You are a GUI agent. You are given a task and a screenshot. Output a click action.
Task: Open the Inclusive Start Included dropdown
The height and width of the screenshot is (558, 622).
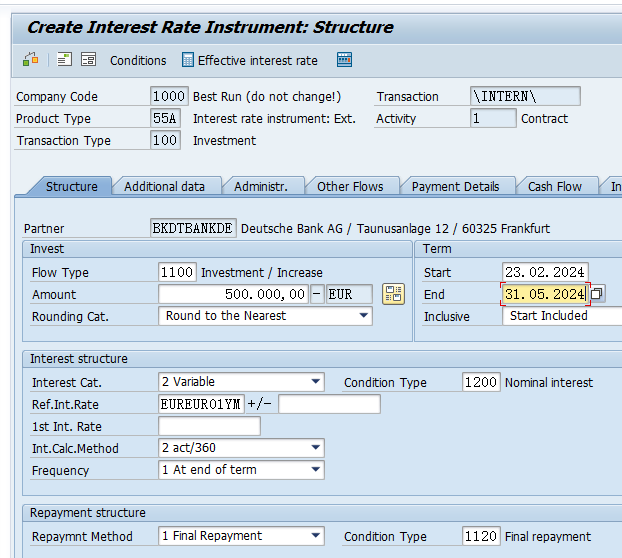pos(562,316)
